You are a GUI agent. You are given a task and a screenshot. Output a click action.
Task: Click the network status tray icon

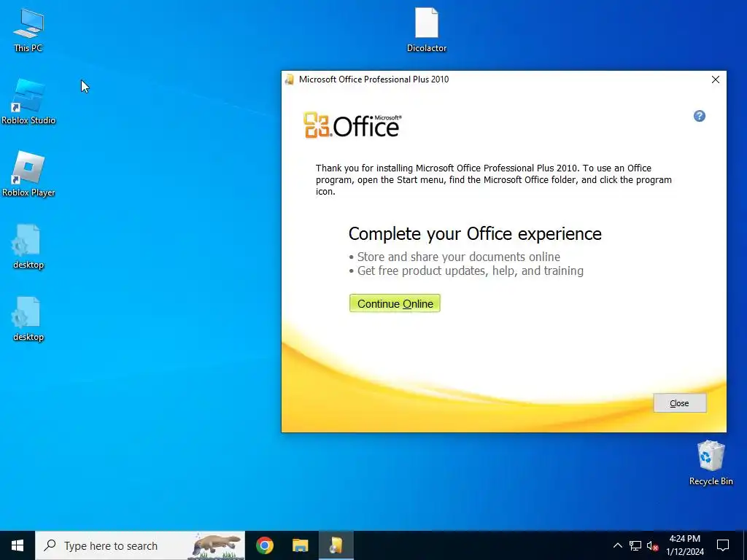click(x=635, y=545)
